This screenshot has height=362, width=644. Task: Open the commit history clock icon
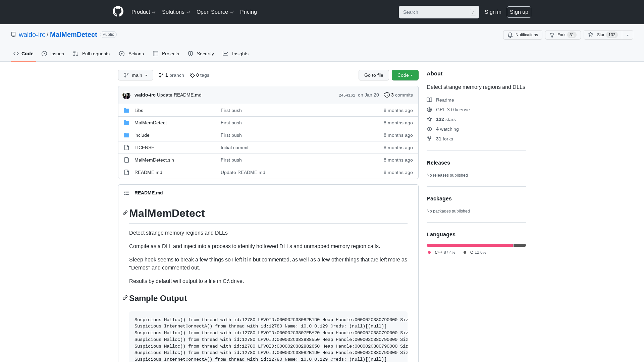(387, 95)
